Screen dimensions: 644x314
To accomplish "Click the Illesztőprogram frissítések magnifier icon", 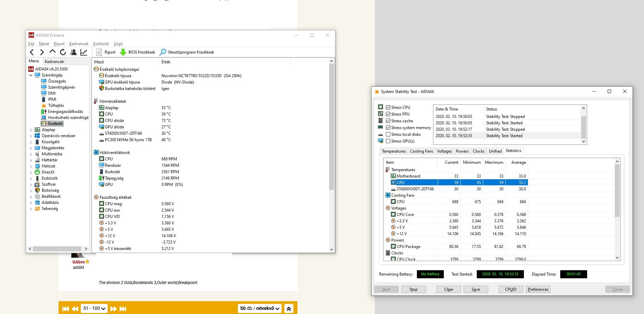I will point(163,52).
